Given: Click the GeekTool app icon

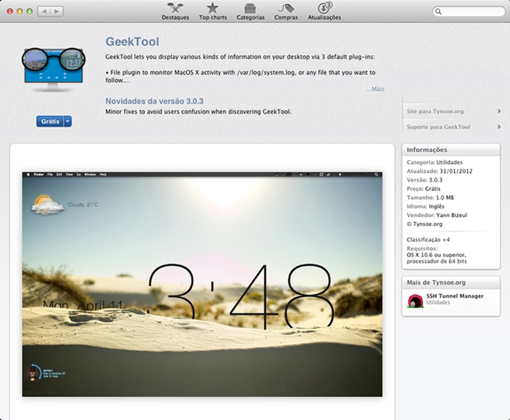Looking at the screenshot, I should [53, 69].
